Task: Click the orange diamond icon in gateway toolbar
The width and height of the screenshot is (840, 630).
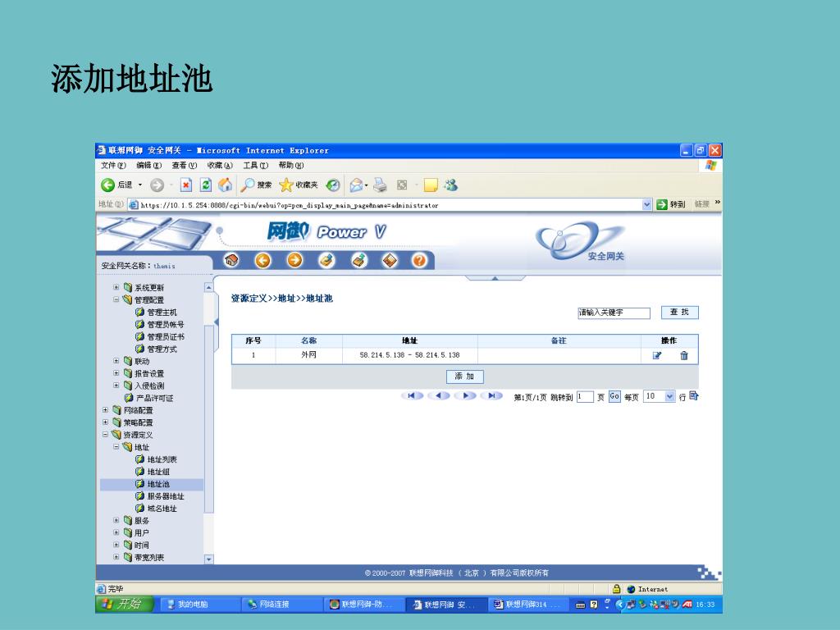Action: [x=390, y=260]
